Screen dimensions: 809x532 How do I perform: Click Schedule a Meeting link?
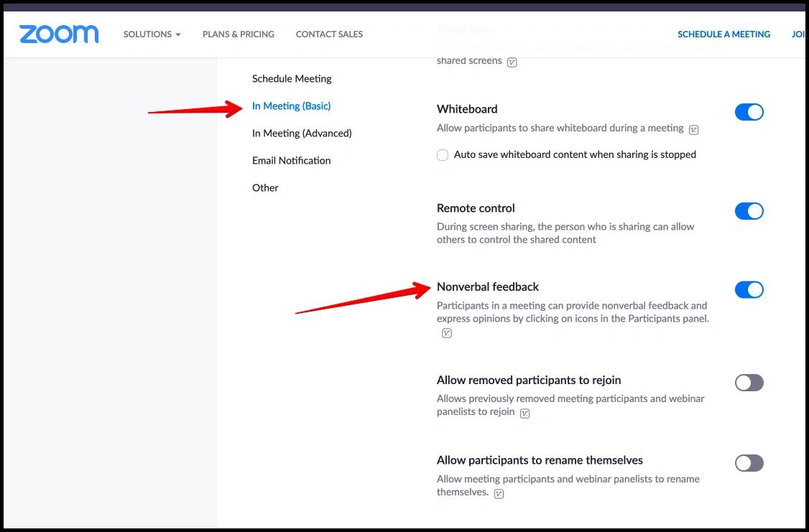[724, 34]
